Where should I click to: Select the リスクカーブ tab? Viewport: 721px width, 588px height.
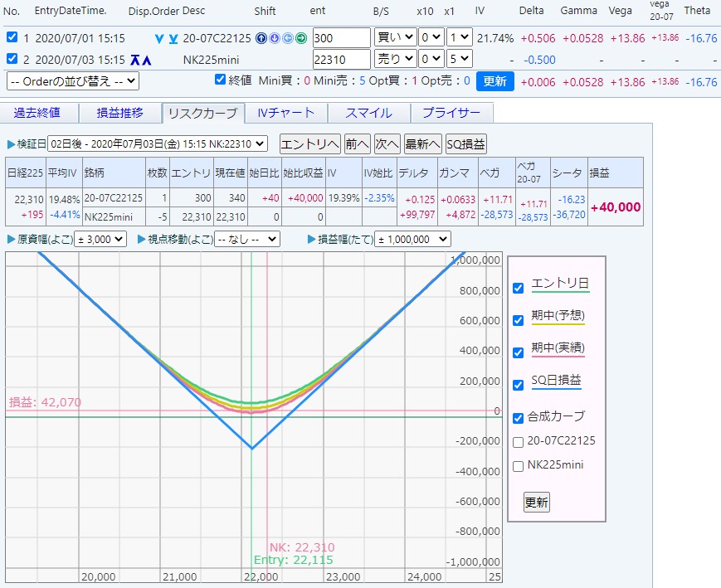202,113
